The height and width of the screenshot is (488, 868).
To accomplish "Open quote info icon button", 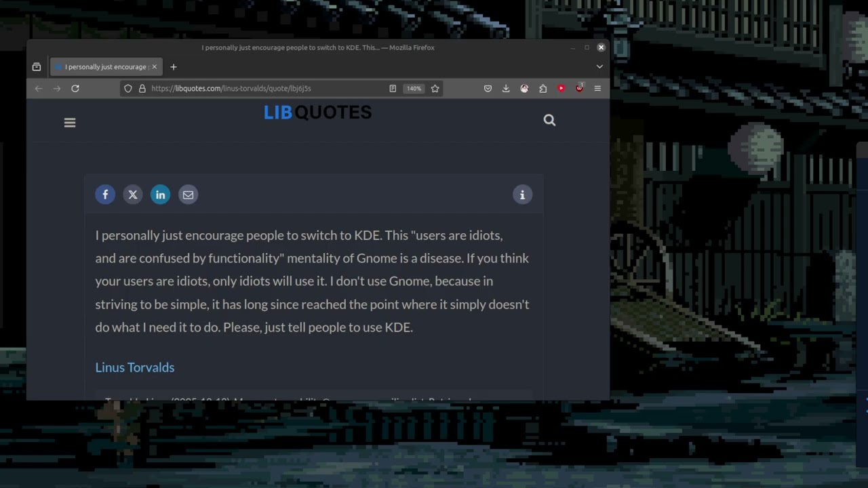I will pyautogui.click(x=522, y=195).
